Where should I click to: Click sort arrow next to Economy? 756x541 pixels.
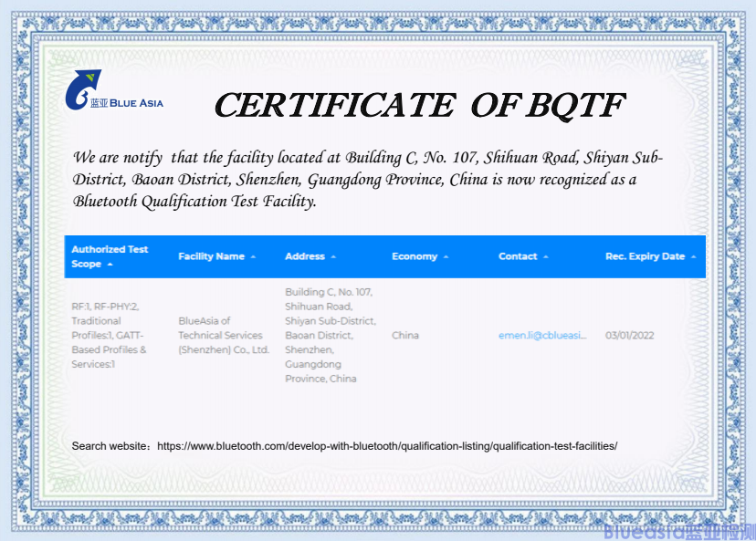[x=446, y=257]
